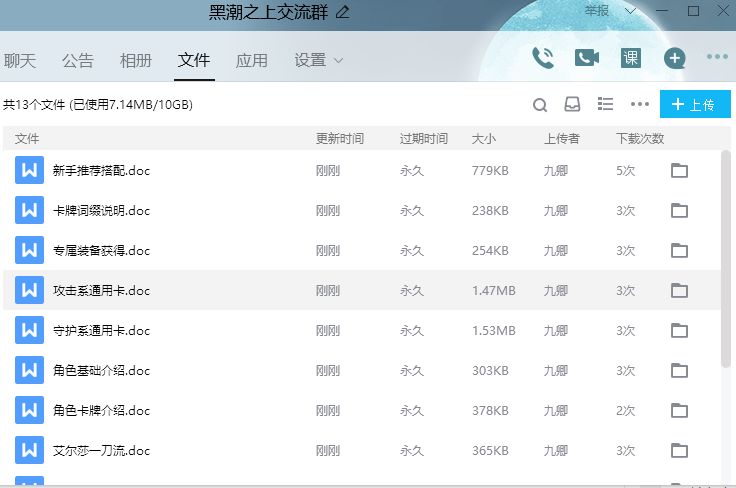Viewport: 736px width, 488px height.
Task: Sort by 下载次数 column header
Action: click(x=640, y=138)
